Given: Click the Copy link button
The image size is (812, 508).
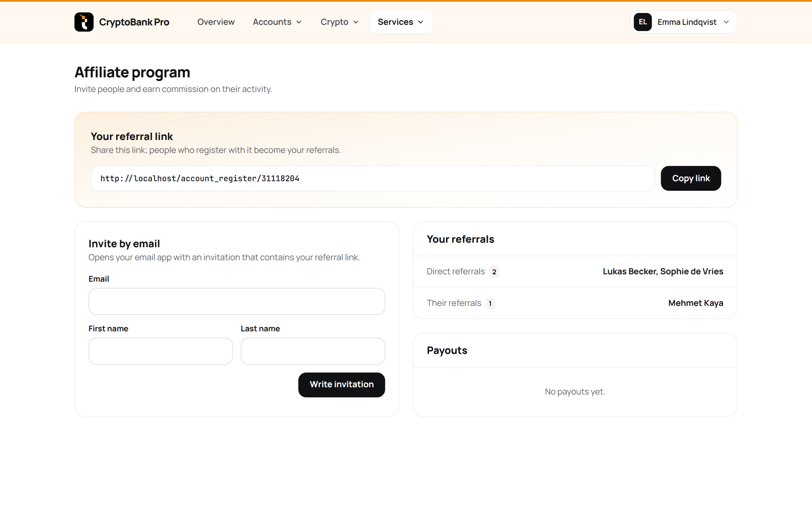Looking at the screenshot, I should coord(691,178).
